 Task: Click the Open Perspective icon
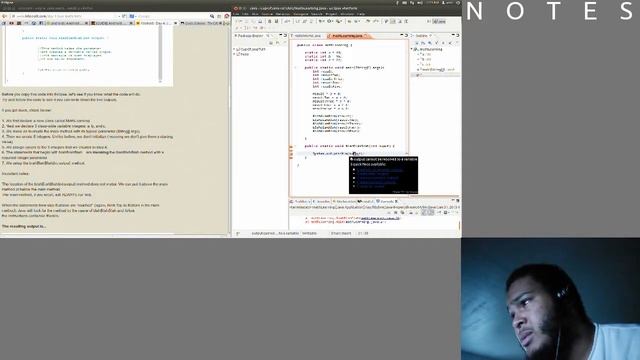(x=429, y=21)
